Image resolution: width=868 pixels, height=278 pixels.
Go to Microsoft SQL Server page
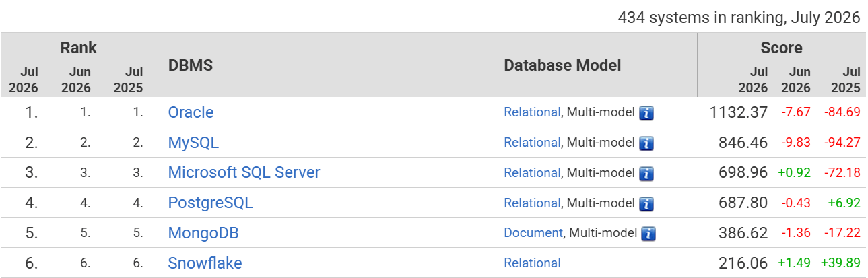244,172
